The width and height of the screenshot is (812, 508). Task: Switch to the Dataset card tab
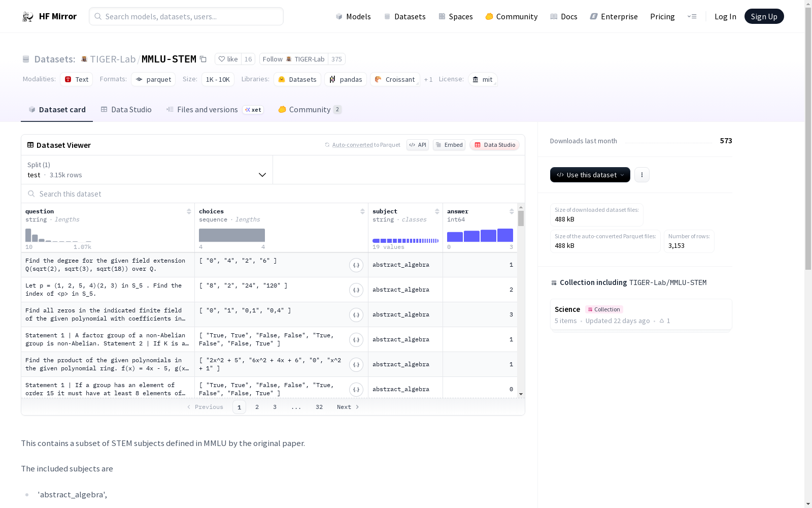(57, 110)
